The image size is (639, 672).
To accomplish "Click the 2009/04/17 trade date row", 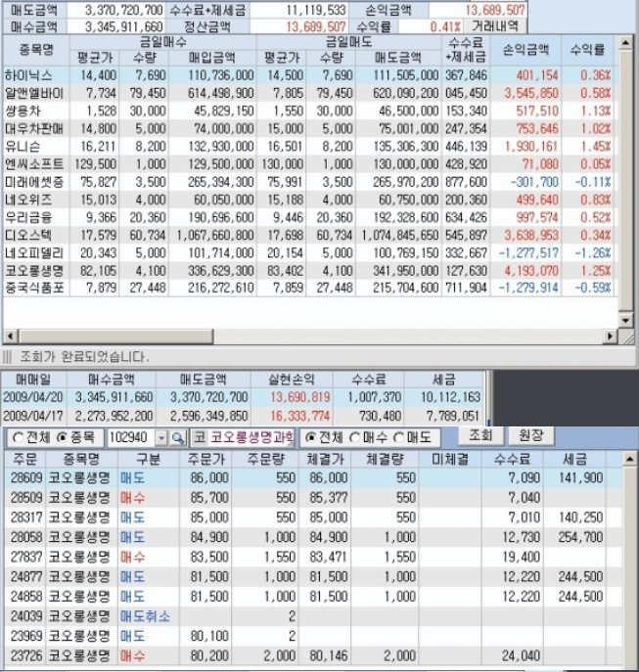I will coord(243,416).
